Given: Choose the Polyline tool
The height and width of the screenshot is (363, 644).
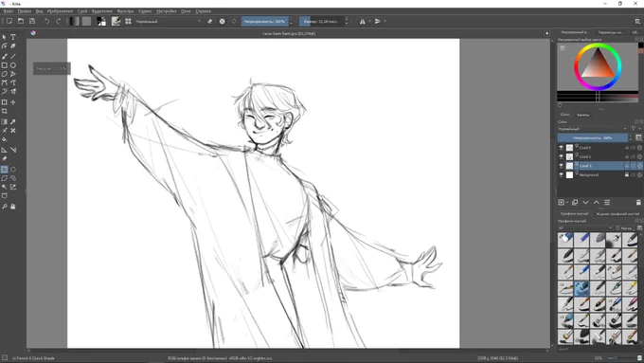Looking at the screenshot, I should (13, 74).
